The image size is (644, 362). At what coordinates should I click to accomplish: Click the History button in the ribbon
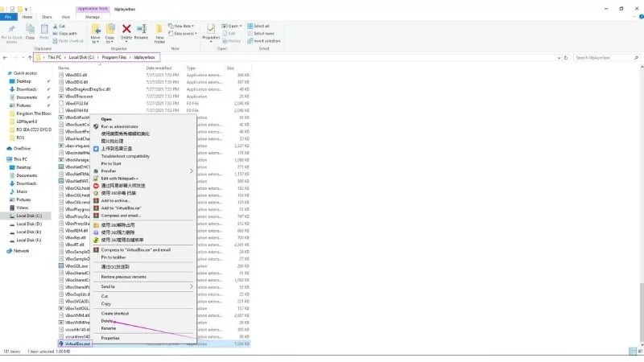pos(232,41)
